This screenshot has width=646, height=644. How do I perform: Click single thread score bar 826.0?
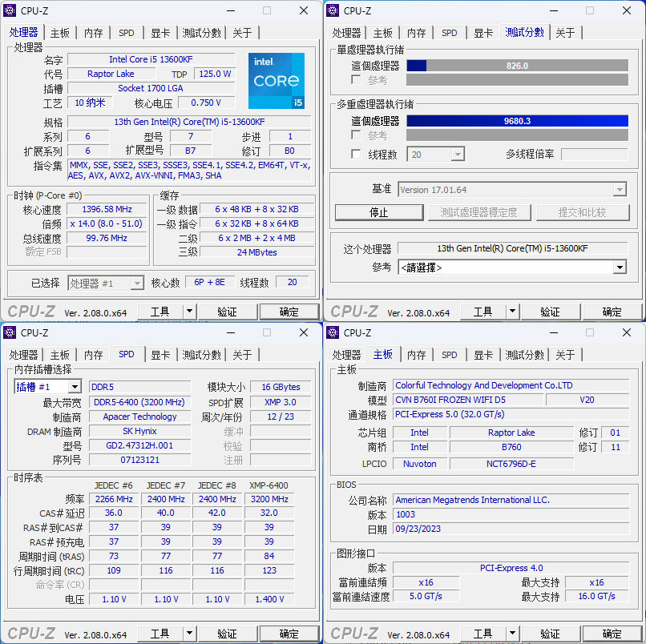pyautogui.click(x=517, y=66)
